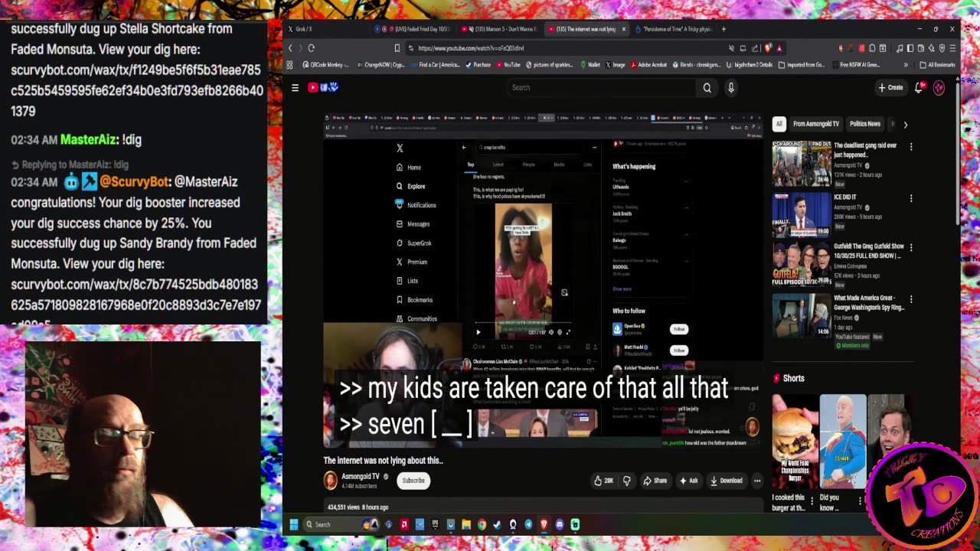Open All Bookmarks folder dropdown

tap(939, 65)
